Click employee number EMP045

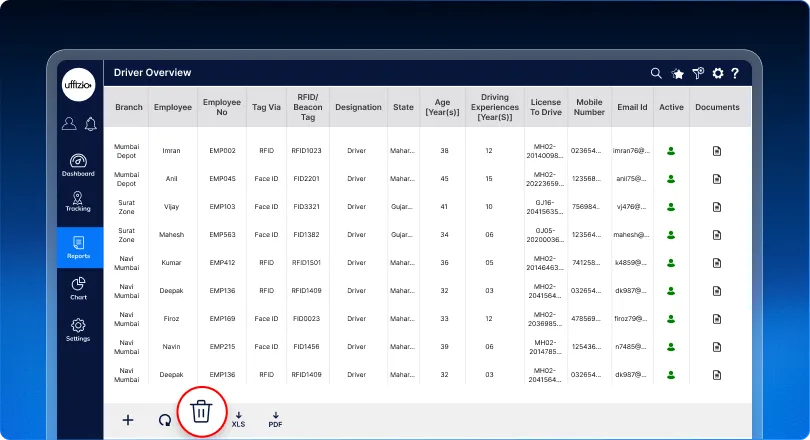point(222,179)
